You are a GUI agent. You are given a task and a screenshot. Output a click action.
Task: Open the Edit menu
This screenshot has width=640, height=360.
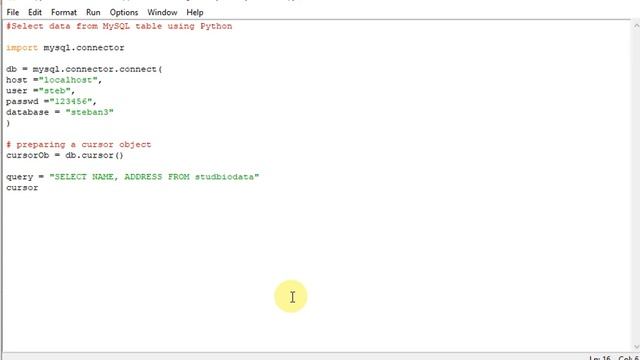35,12
